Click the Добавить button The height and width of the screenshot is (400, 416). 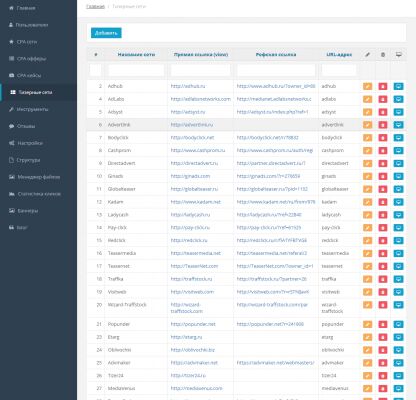106,33
